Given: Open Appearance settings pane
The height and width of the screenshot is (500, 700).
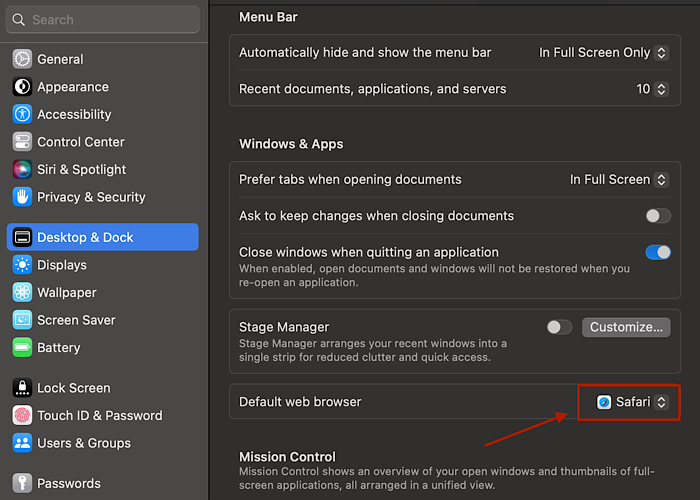Looking at the screenshot, I should (103, 87).
